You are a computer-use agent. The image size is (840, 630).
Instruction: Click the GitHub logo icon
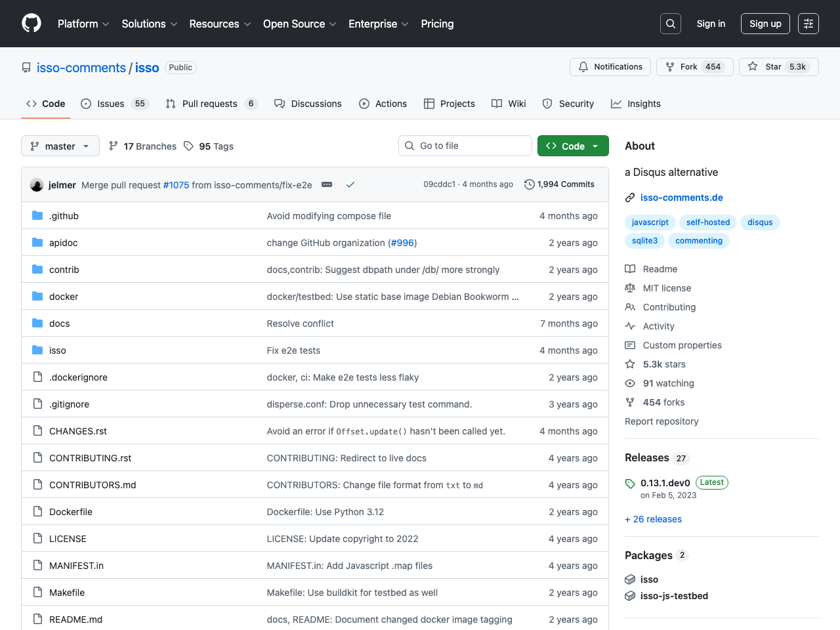pos(31,24)
